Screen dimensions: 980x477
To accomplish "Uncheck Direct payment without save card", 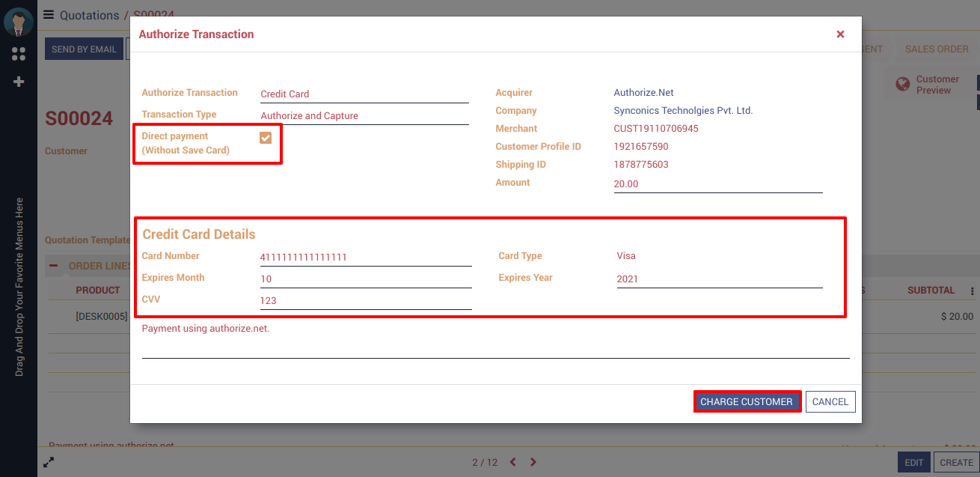I will 266,138.
